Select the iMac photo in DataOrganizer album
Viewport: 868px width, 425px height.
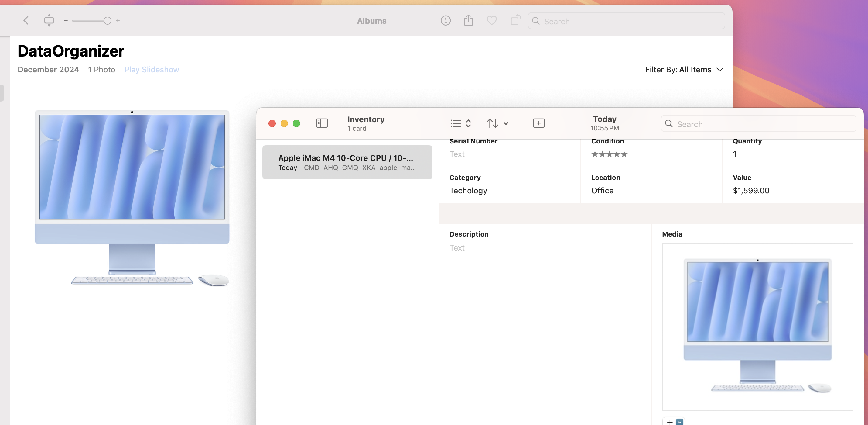(132, 198)
